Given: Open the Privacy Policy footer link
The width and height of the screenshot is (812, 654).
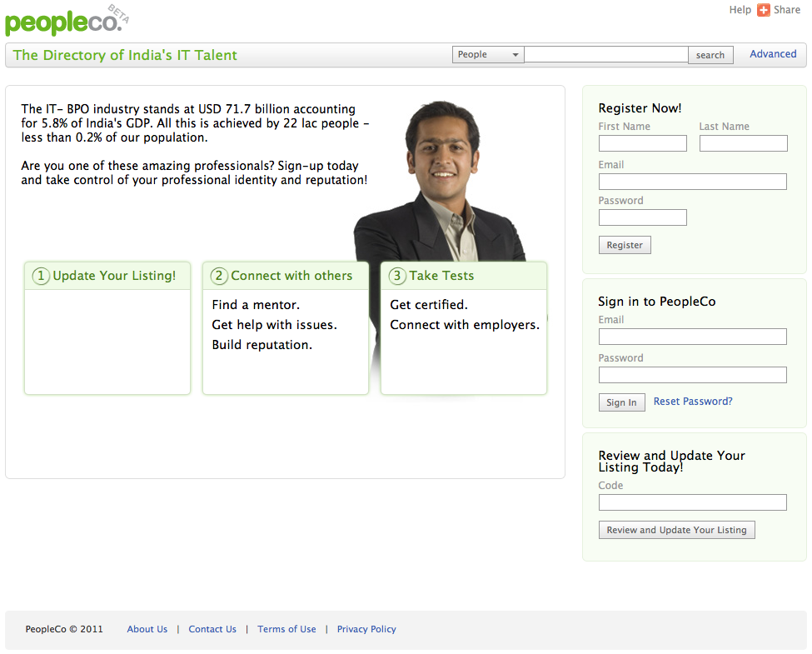Looking at the screenshot, I should (366, 629).
